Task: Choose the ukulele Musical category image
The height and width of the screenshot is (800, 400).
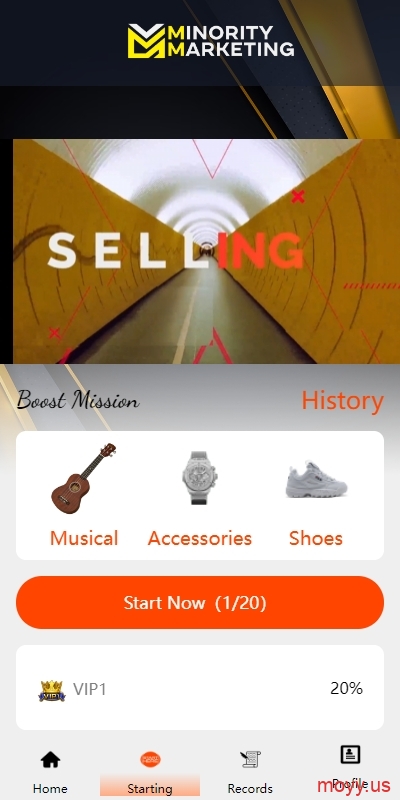Action: click(84, 478)
